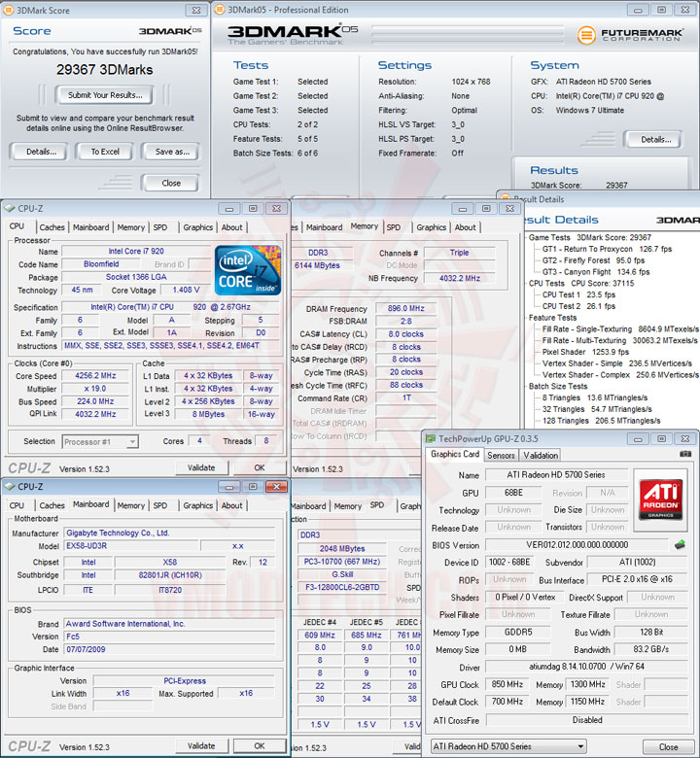Viewport: 700px width, 758px height.
Task: Click the Processor CPU-Z window's title icon
Action: coord(9,208)
